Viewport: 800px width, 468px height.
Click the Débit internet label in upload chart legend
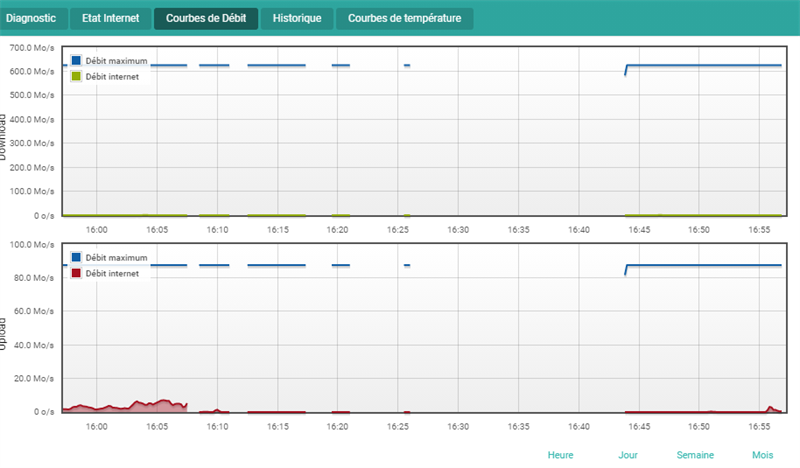click(112, 274)
